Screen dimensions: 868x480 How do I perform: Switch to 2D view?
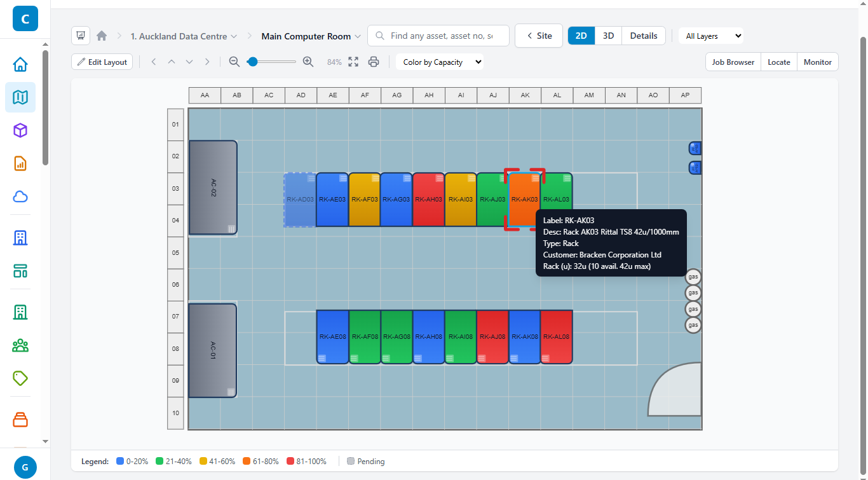(581, 36)
